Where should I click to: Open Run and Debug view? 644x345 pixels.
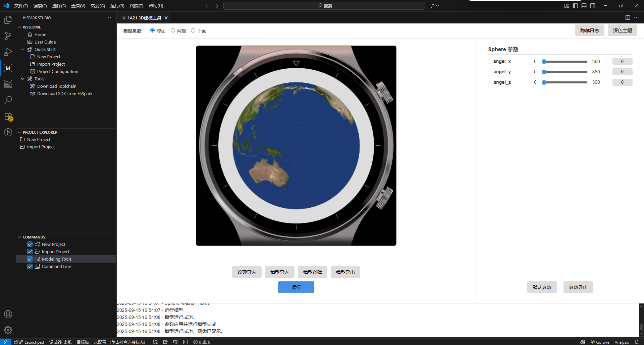coord(8,52)
